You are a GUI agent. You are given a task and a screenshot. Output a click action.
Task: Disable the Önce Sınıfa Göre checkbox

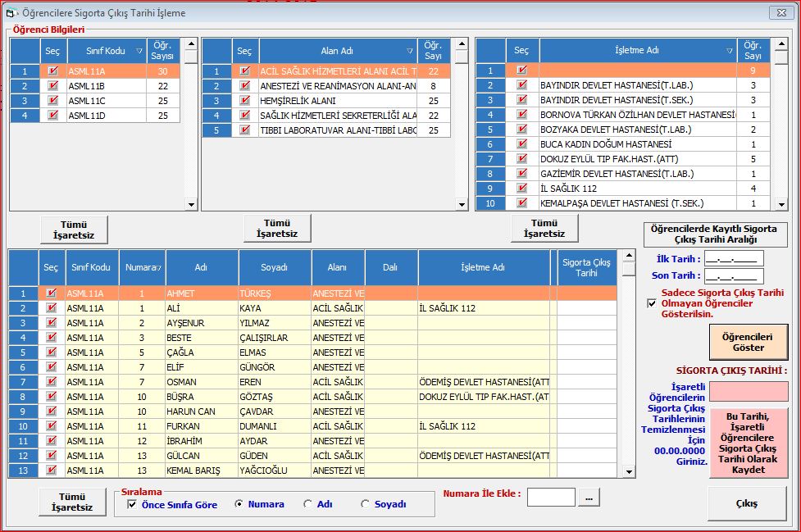132,504
